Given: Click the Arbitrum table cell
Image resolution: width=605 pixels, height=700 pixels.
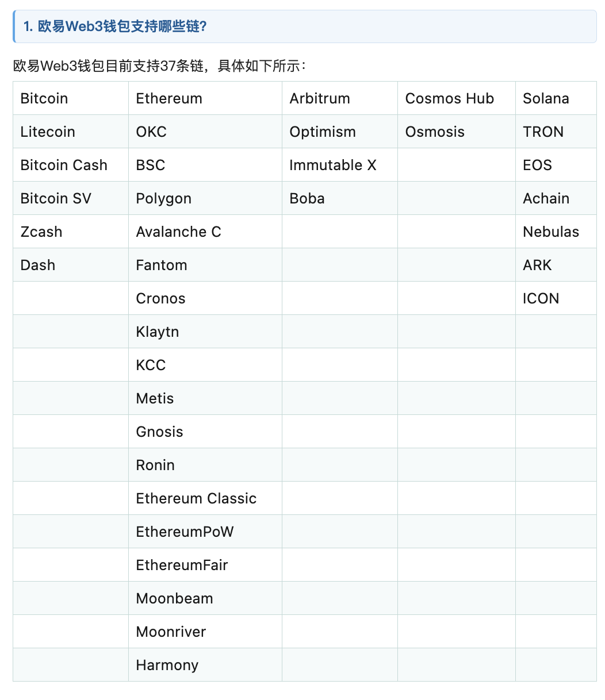Looking at the screenshot, I should point(320,98).
